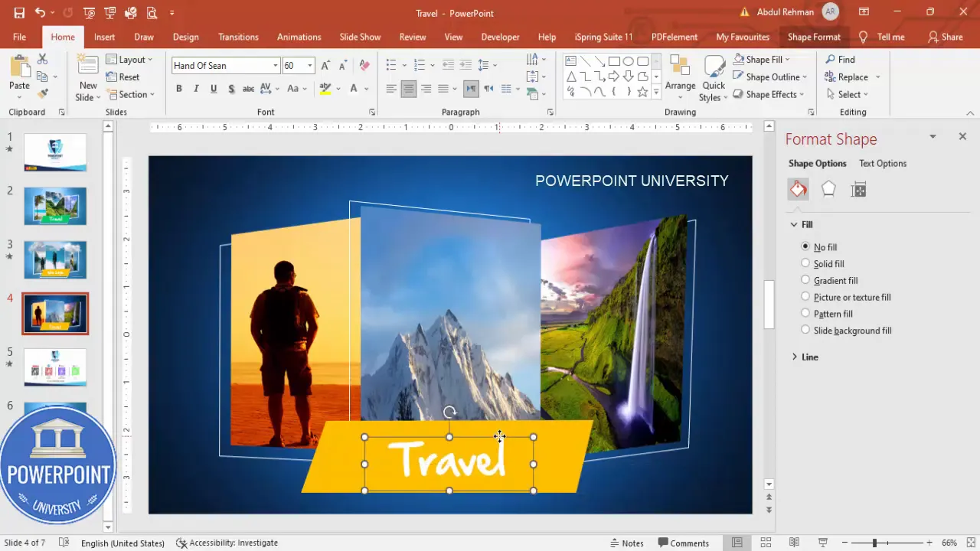Collapse the Fill section expander
The height and width of the screenshot is (551, 980).
coord(794,224)
